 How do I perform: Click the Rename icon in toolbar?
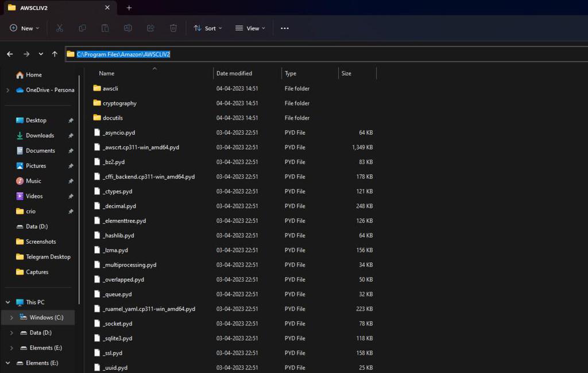click(128, 28)
